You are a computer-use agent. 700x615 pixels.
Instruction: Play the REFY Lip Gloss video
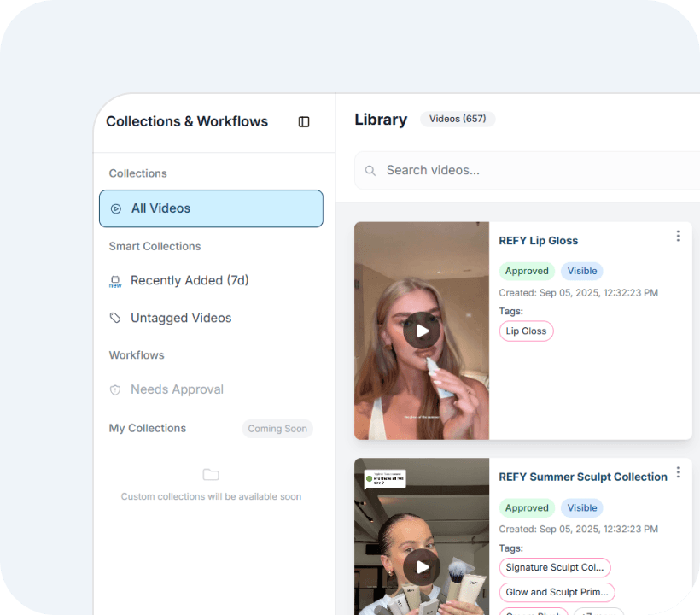[422, 331]
